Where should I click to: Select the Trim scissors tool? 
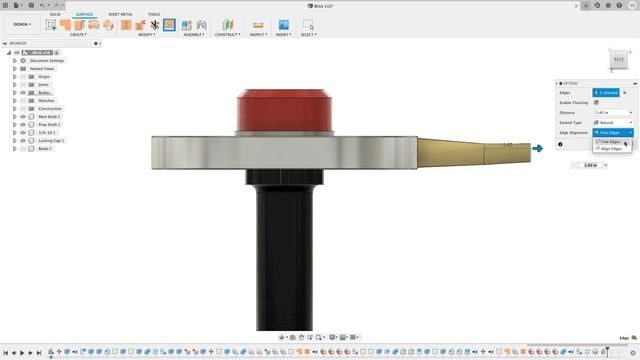(x=154, y=25)
